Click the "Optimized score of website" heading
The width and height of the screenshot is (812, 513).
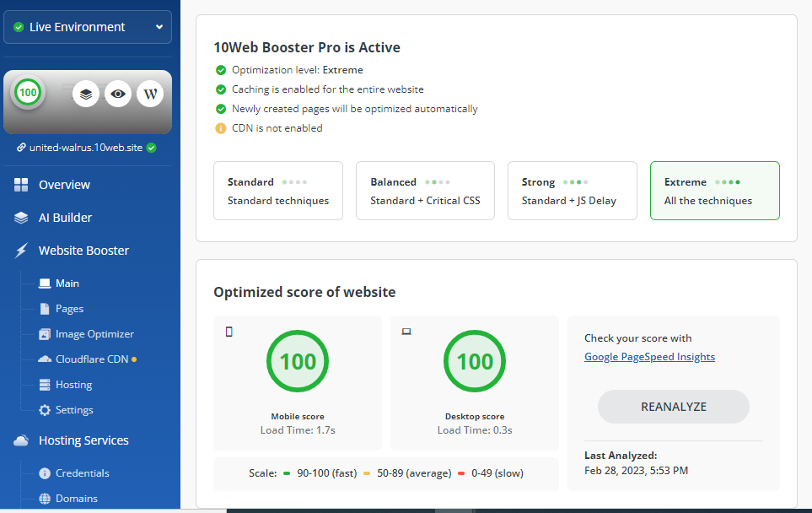304,292
